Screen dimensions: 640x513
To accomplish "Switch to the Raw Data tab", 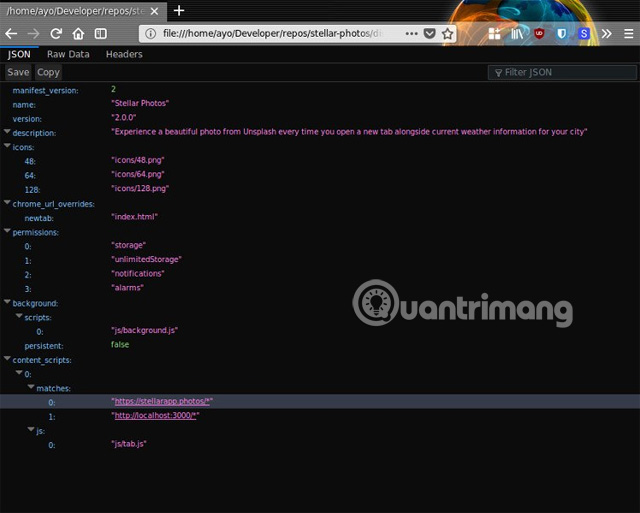I will click(x=68, y=54).
